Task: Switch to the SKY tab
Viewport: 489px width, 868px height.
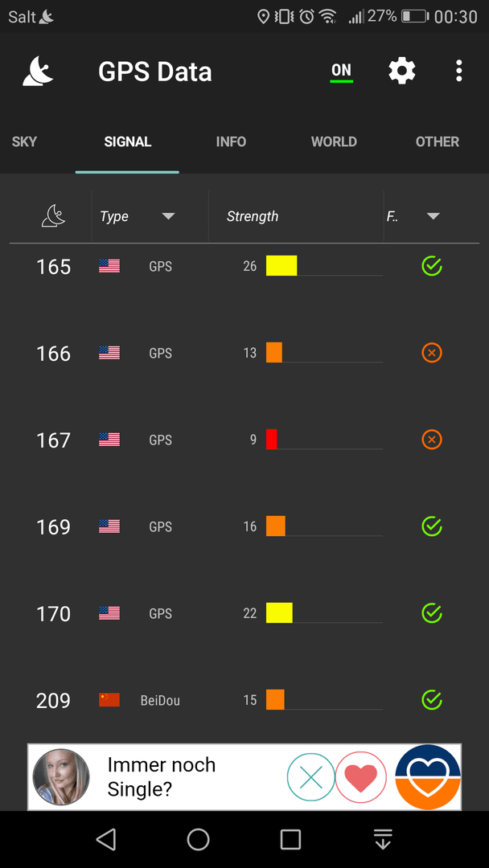Action: 24,141
